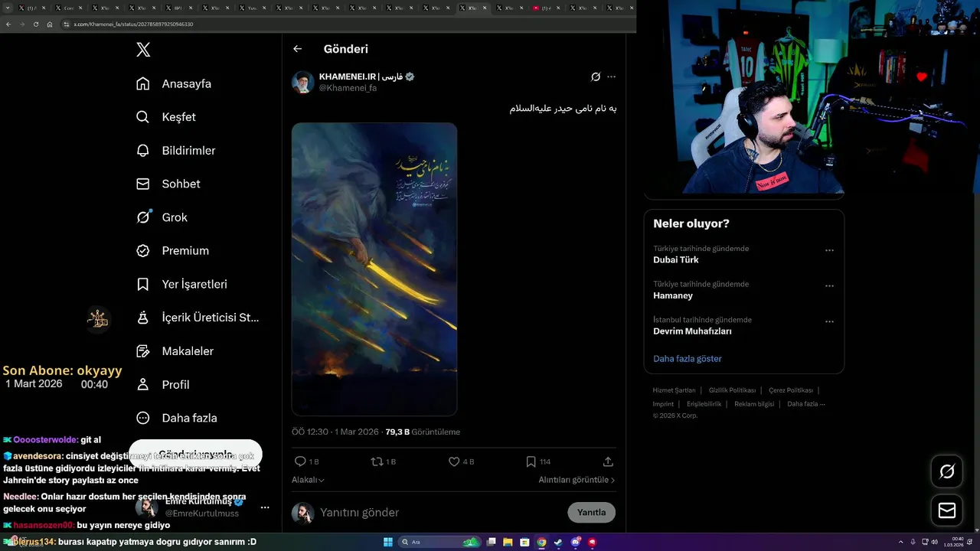Bookmark the post
Image resolution: width=980 pixels, height=551 pixels.
(x=531, y=461)
